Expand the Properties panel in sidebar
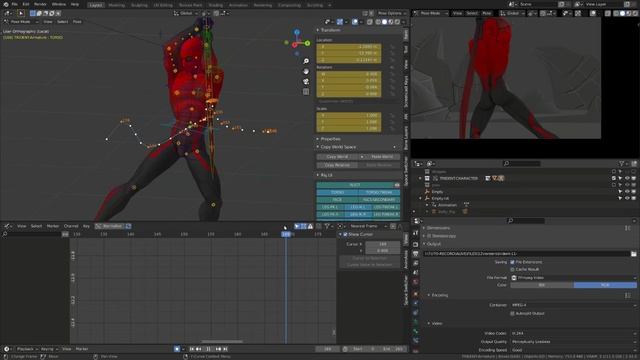The width and height of the screenshot is (640, 360). [x=330, y=139]
